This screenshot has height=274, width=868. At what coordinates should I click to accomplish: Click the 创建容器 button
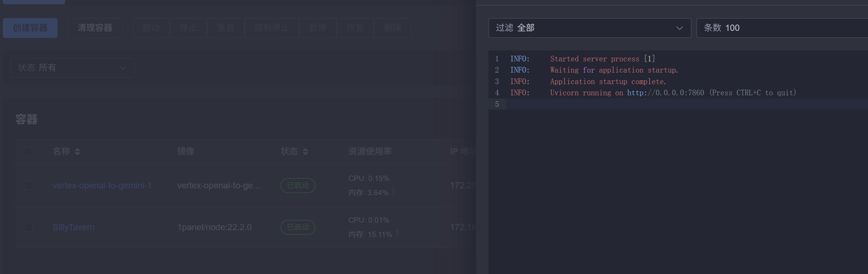(30, 28)
